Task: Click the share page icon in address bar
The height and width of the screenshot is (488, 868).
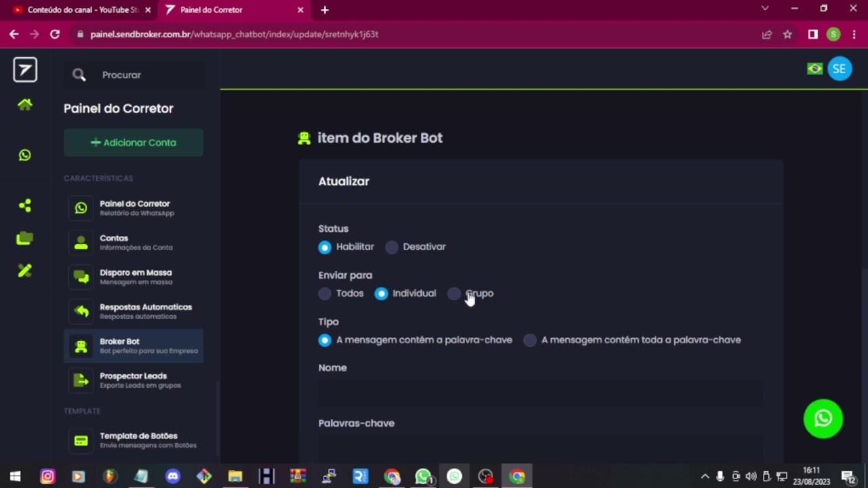Action: coord(767,34)
